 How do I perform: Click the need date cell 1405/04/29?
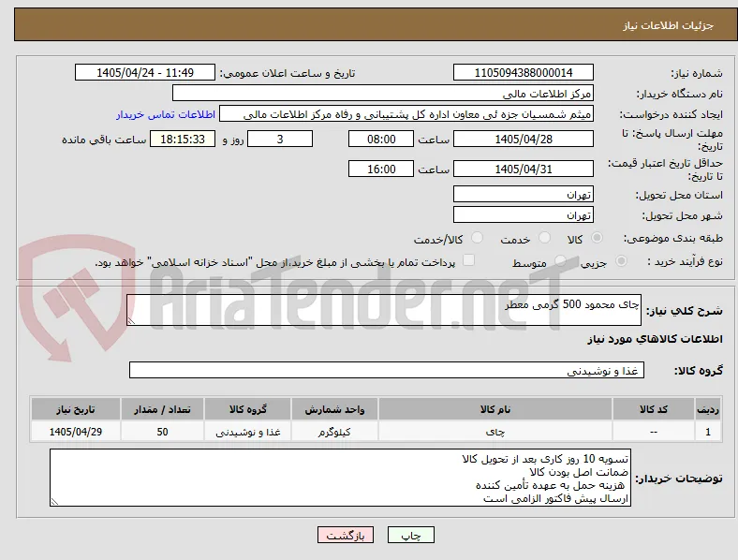76,431
